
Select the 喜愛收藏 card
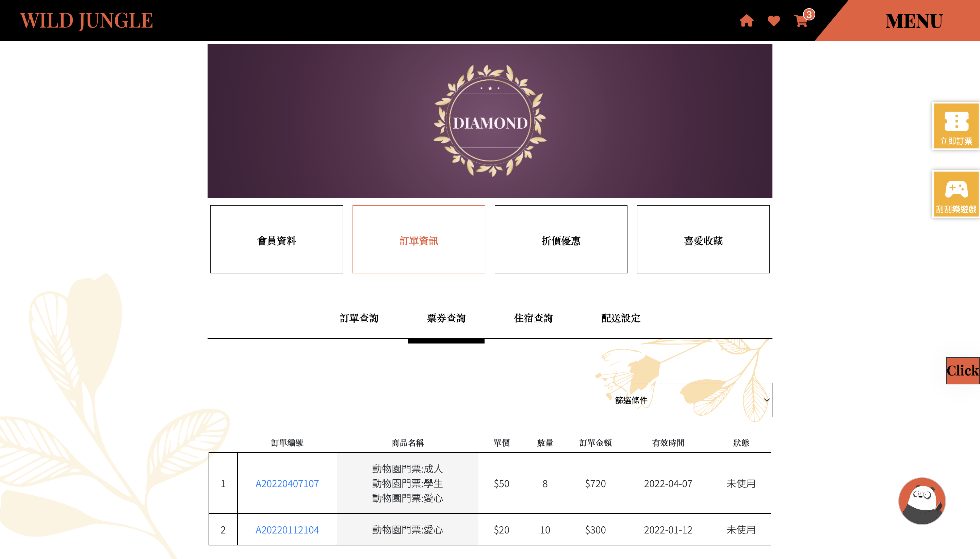tap(703, 239)
